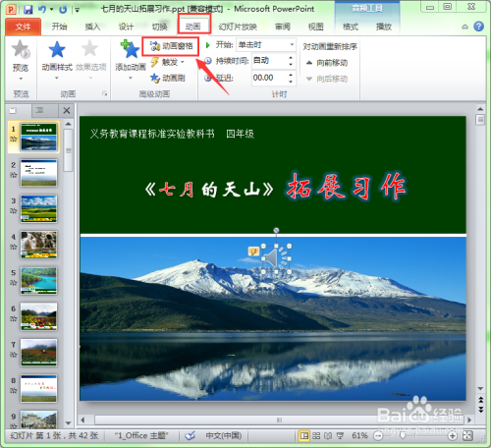
Task: Increase the 持续时间 duration with up stepper
Action: [291, 58]
